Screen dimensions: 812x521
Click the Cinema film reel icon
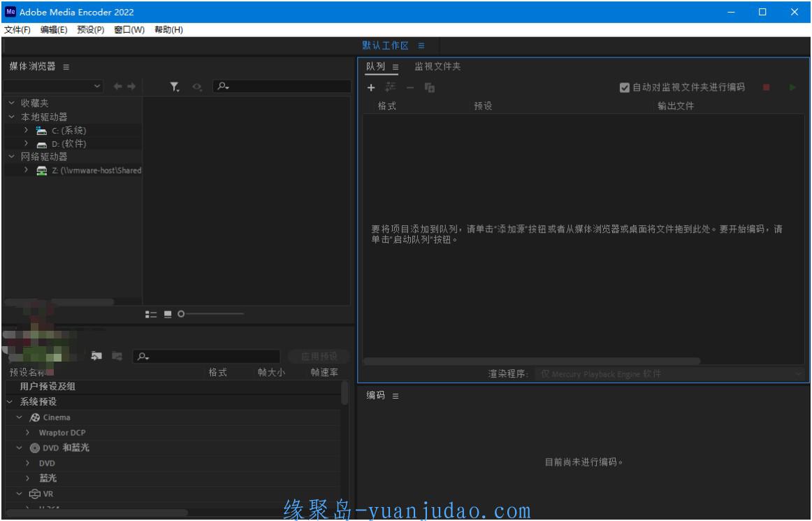[x=35, y=417]
